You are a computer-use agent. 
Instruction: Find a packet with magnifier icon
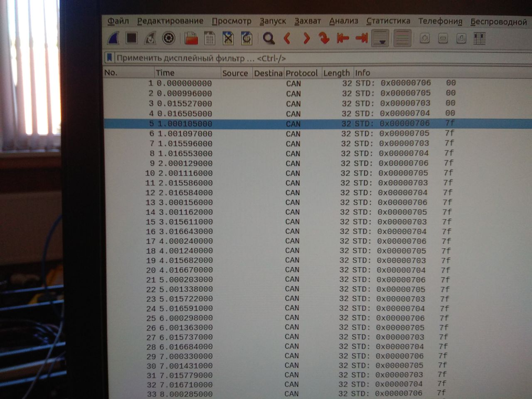pos(269,39)
